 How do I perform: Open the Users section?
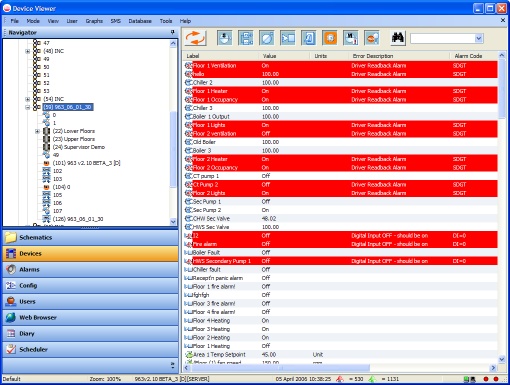(x=90, y=301)
